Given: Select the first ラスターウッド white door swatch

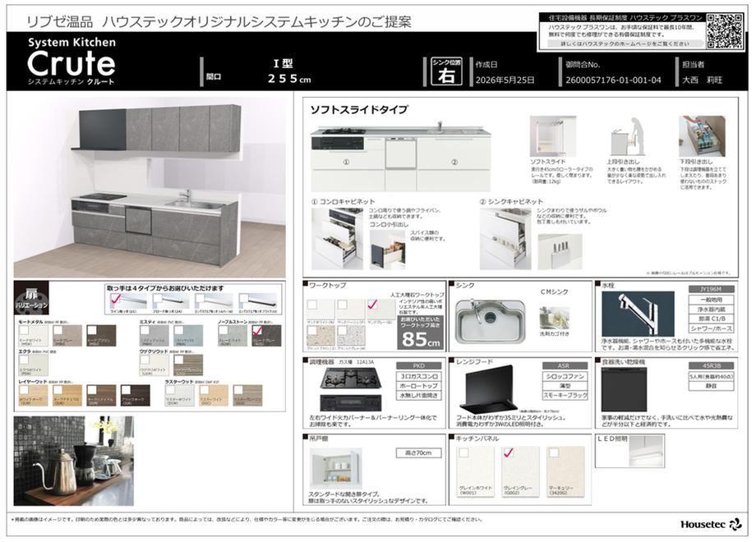Looking at the screenshot, I should (180, 396).
